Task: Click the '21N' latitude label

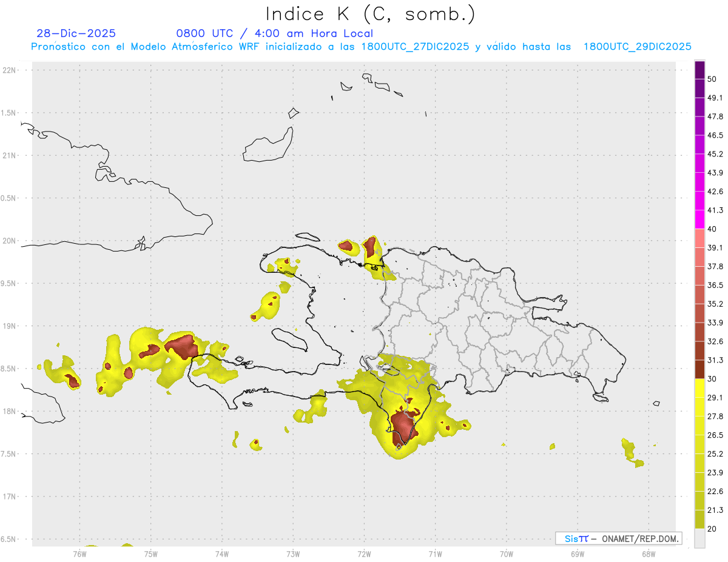Action: point(8,155)
